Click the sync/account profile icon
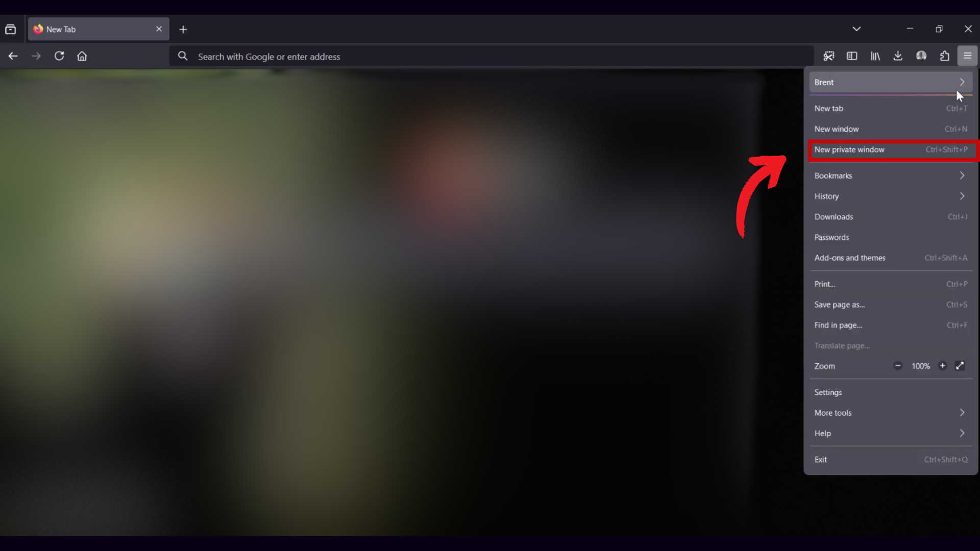 click(921, 57)
